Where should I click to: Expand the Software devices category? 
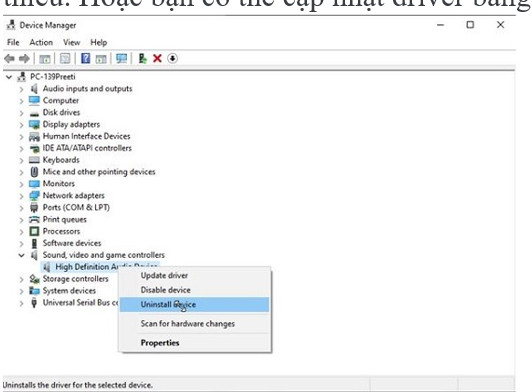pos(21,244)
